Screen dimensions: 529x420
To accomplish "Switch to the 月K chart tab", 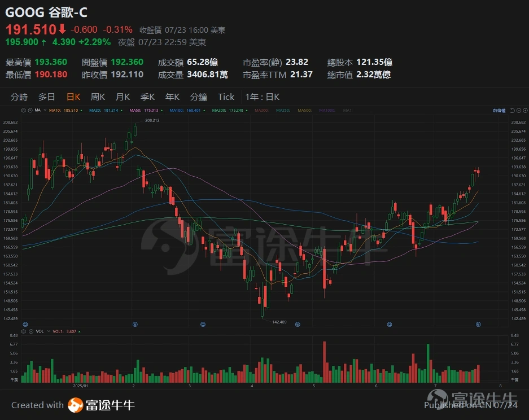I will [123, 97].
